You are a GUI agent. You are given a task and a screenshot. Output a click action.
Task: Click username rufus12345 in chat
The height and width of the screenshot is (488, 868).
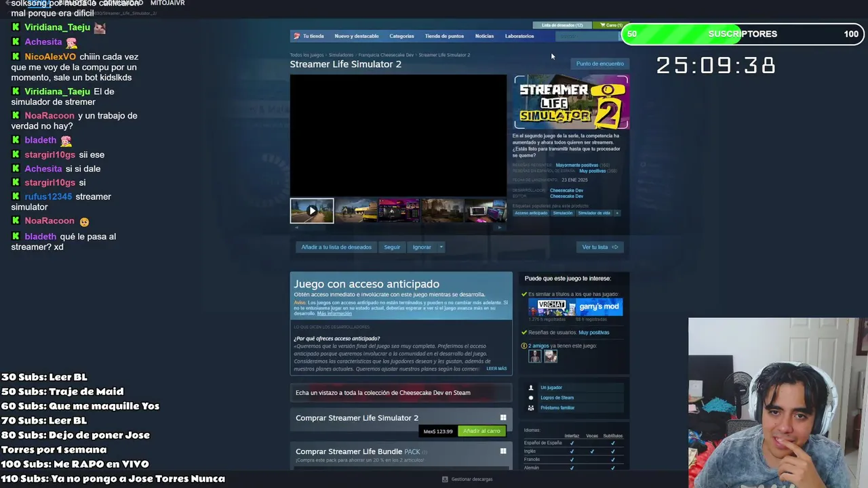coord(48,197)
